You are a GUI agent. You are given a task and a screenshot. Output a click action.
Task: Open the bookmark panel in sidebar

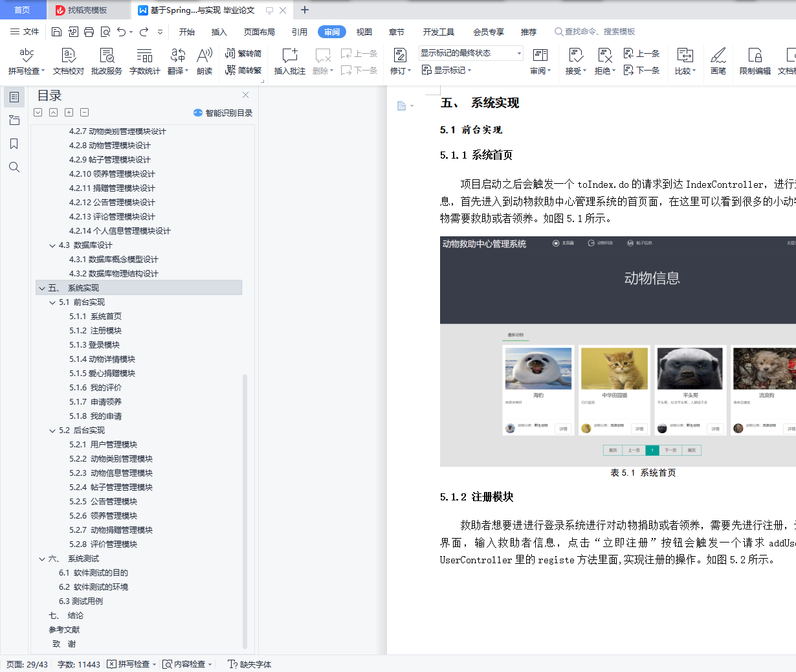tap(14, 144)
